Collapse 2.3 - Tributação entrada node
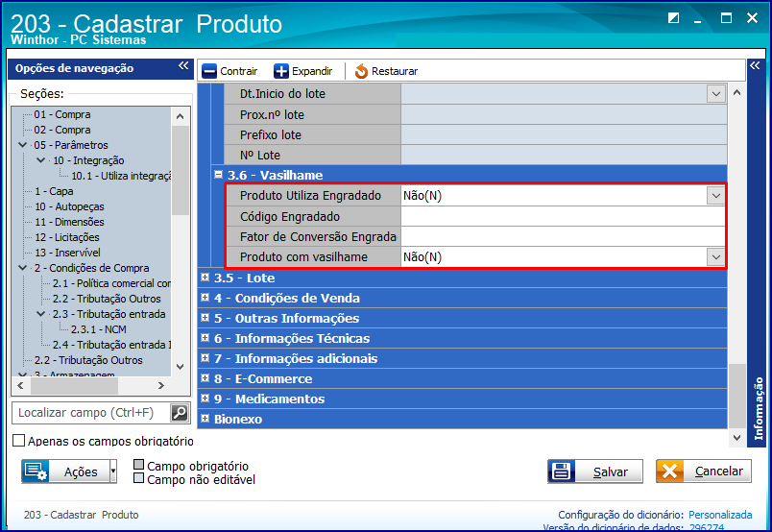772x532 pixels. [x=41, y=314]
